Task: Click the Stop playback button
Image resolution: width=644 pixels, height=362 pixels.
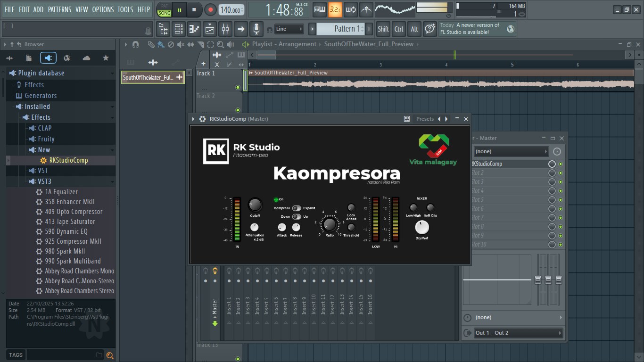Action: click(x=194, y=9)
